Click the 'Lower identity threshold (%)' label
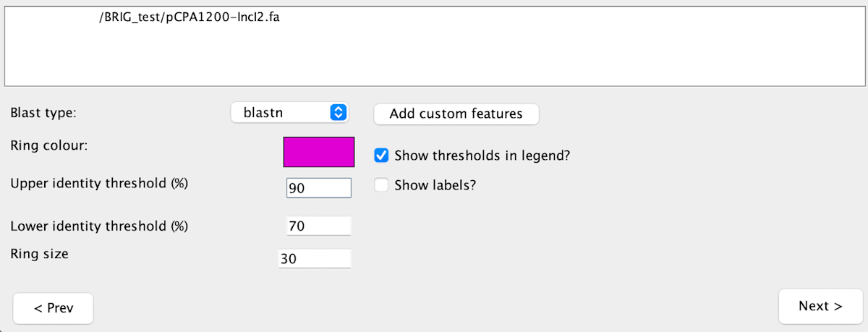Screen dimensions: 868x332 tap(99, 226)
